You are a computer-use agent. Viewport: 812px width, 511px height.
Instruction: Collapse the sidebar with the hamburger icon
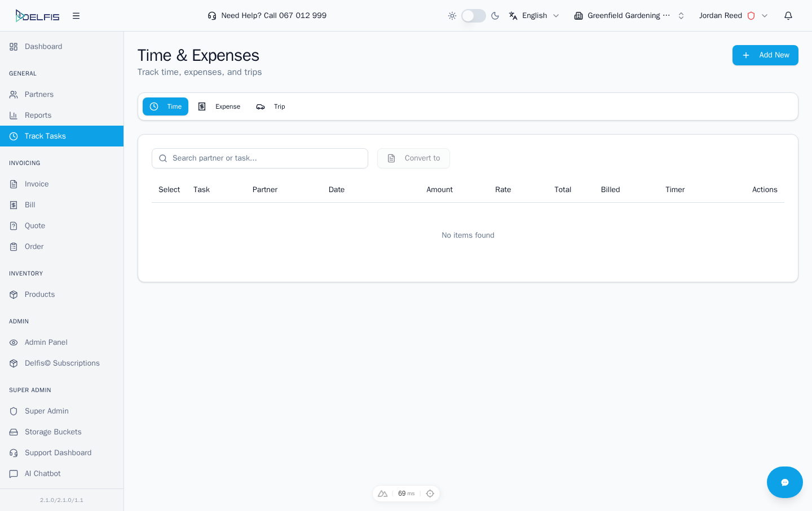(76, 15)
